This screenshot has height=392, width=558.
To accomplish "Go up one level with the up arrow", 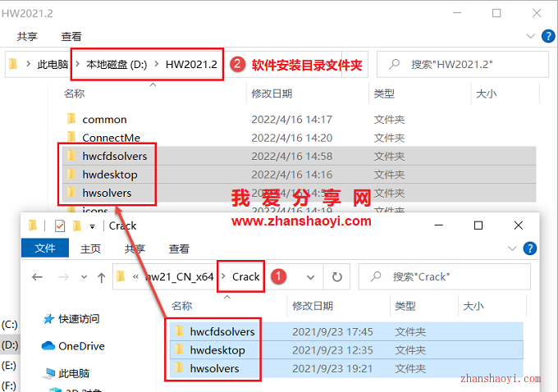I will [x=102, y=277].
